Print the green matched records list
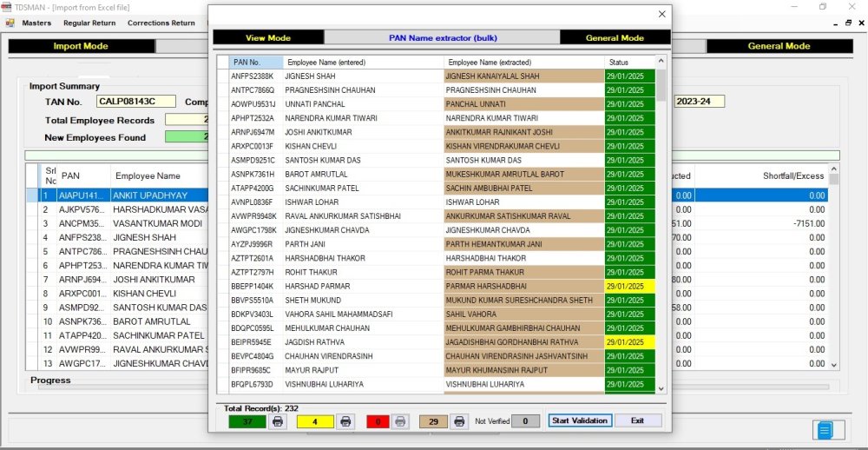Viewport: 868px width, 450px height. (x=278, y=421)
